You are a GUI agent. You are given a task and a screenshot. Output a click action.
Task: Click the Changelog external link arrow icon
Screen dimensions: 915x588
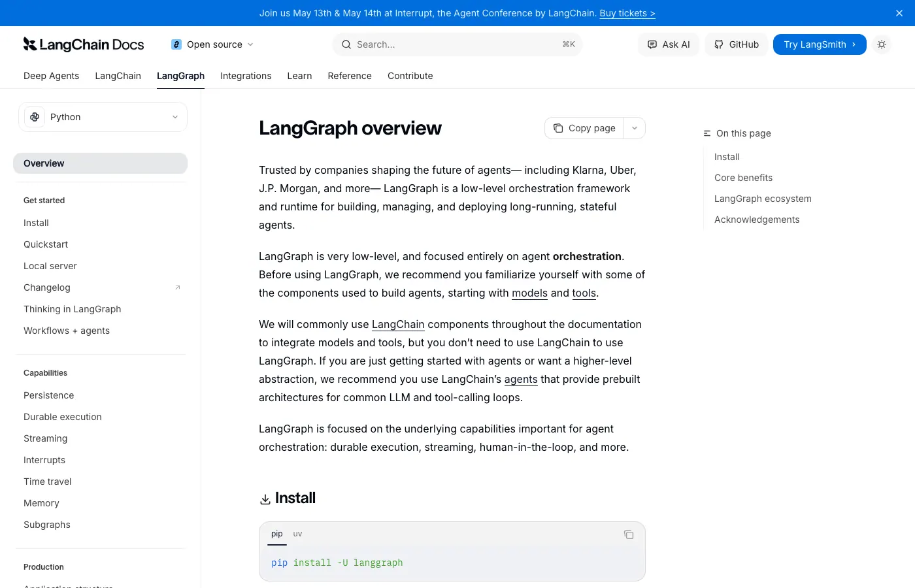tap(177, 287)
